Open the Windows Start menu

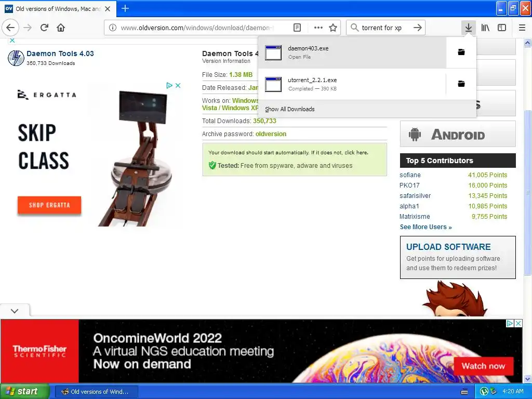pos(25,391)
